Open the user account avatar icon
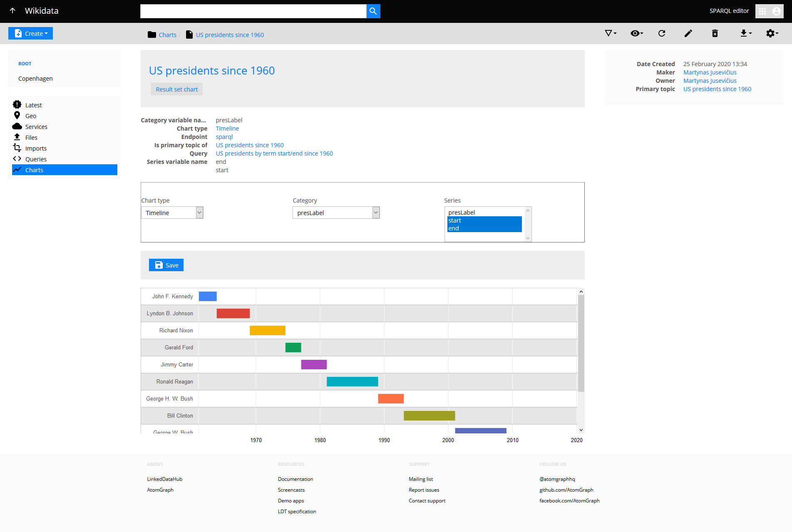Viewport: 792px width, 532px height. tap(776, 11)
